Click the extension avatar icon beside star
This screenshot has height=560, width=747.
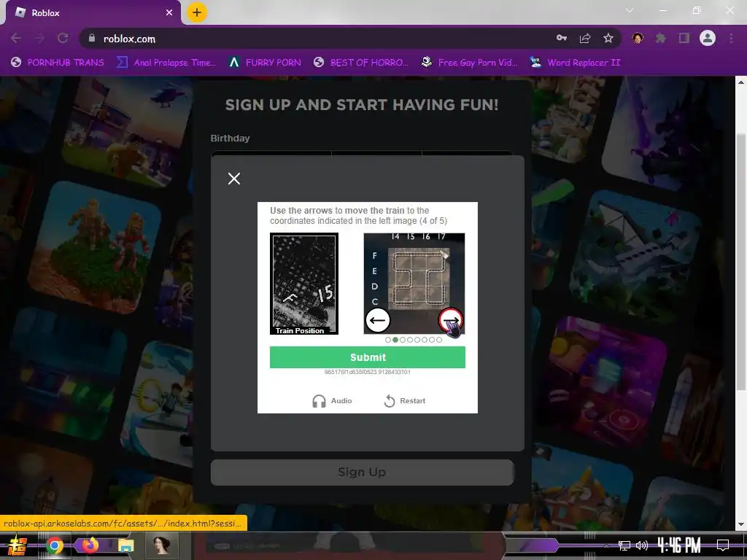(638, 38)
